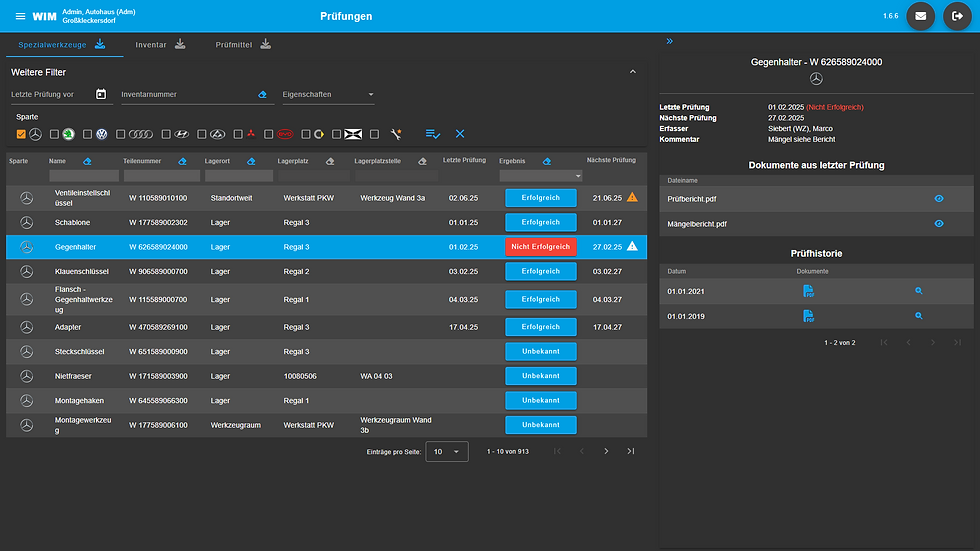This screenshot has height=551, width=980.
Task: Check the Volkswagen Sparte checkbox
Action: point(88,134)
